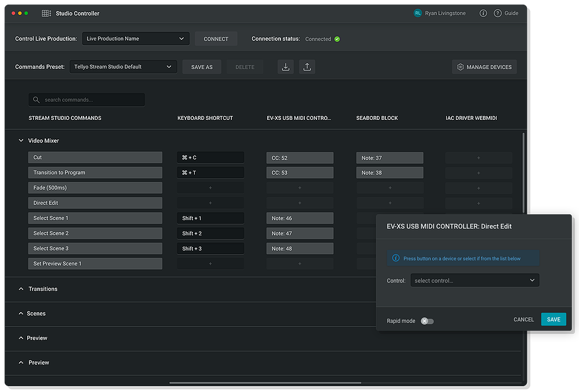The width and height of the screenshot is (579, 392).
Task: Select the Transition to Program command
Action: 95,173
